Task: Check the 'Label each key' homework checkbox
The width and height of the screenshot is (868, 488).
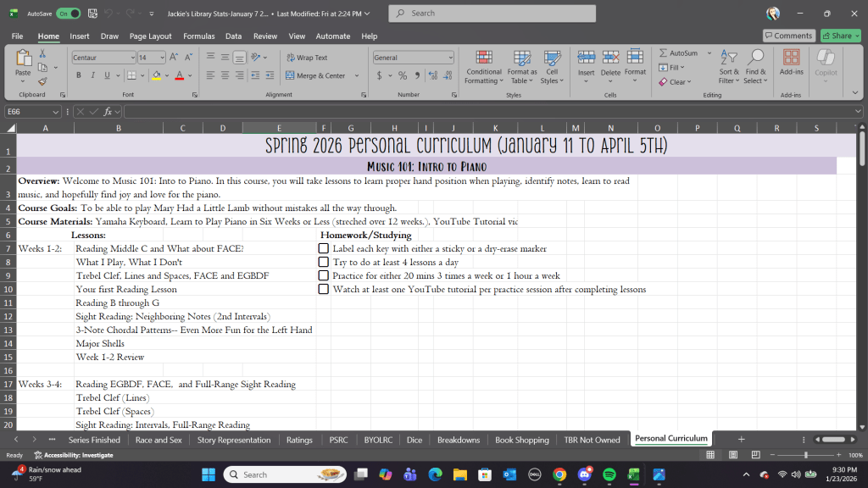Action: click(323, 249)
